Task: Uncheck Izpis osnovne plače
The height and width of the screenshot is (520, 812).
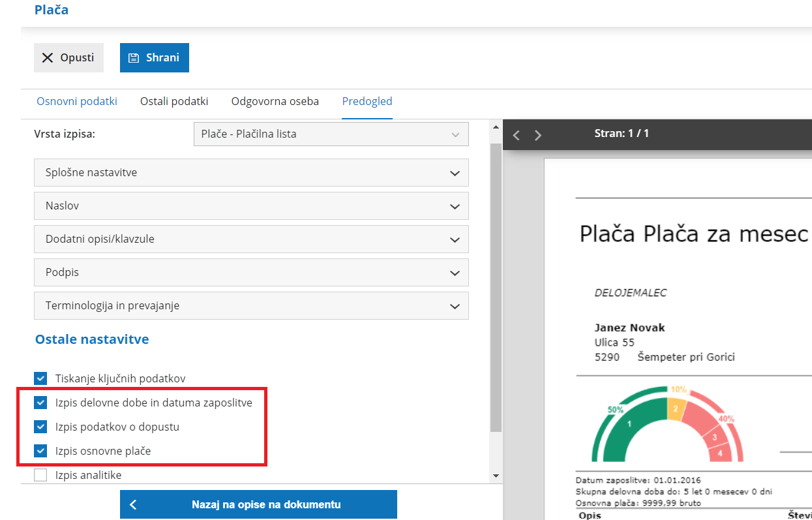Action: [x=41, y=450]
